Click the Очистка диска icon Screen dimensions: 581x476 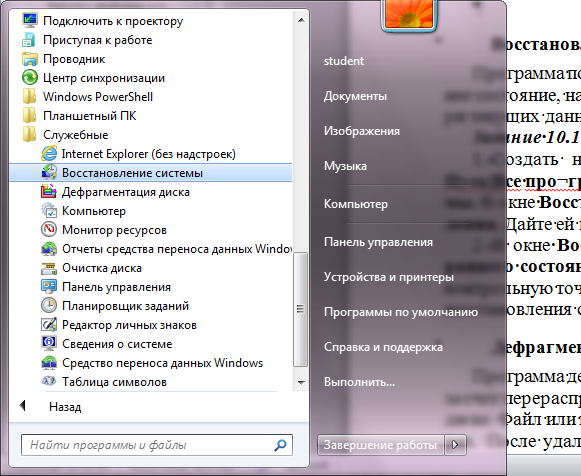[49, 268]
